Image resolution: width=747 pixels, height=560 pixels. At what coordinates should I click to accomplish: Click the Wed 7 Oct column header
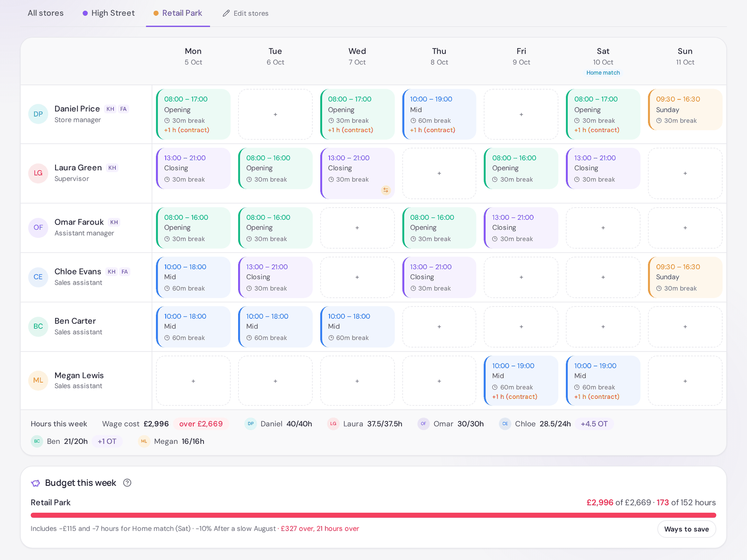coord(357,56)
